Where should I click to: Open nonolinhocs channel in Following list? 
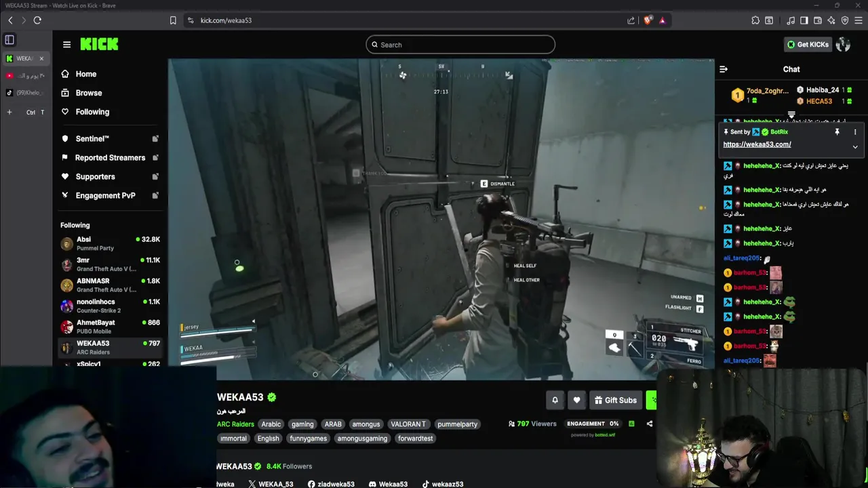point(110,306)
